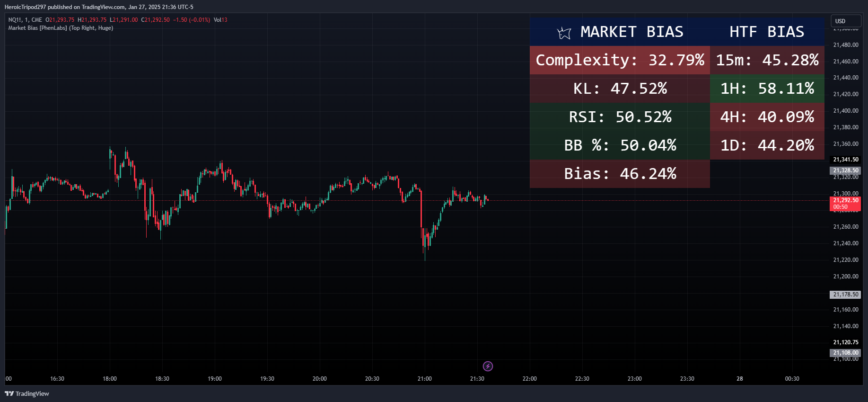Click the 21,328.50 price level label

click(845, 170)
